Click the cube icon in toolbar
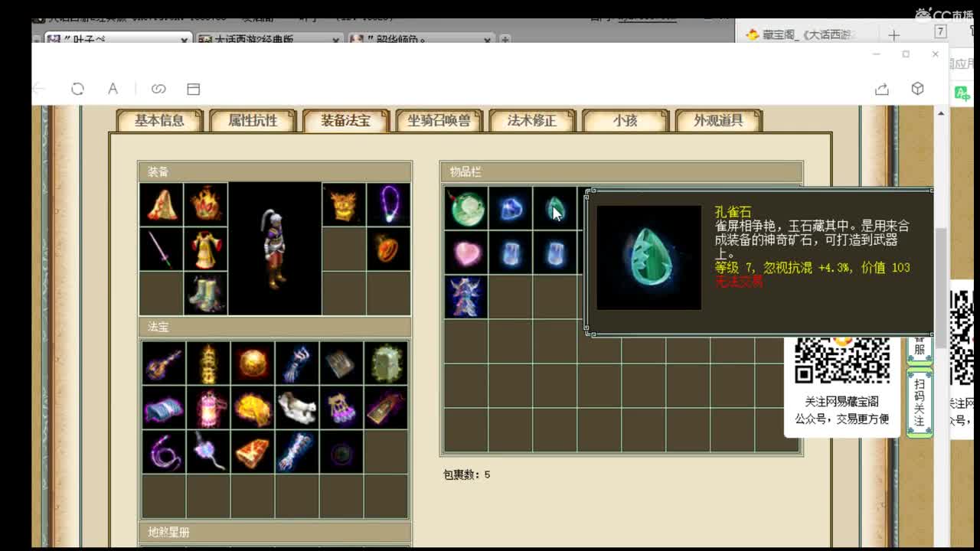 click(917, 89)
